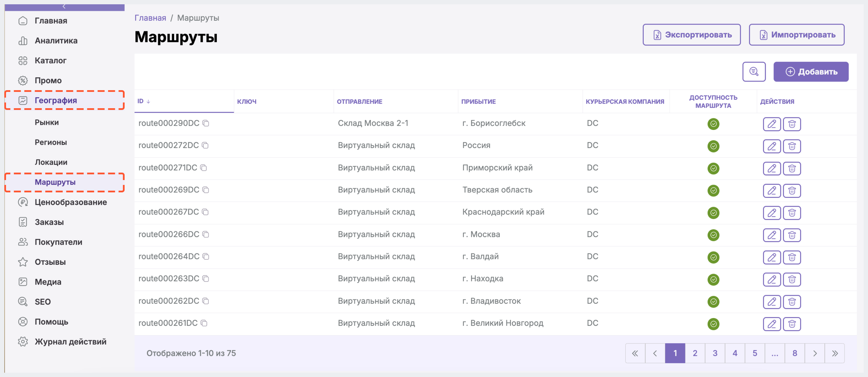Go to pagination page 3

pos(715,353)
